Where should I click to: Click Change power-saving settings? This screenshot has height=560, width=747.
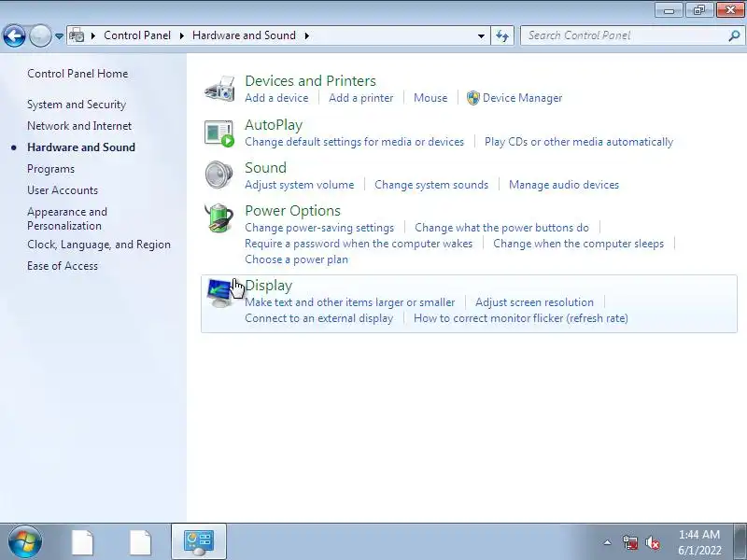click(x=319, y=228)
